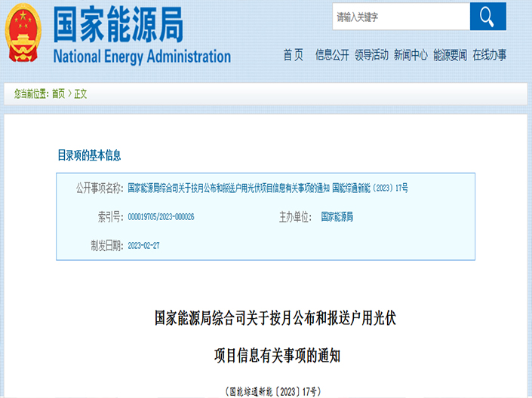Click the 公开事项名称 notice title text
This screenshot has width=532, height=398.
(x=268, y=188)
